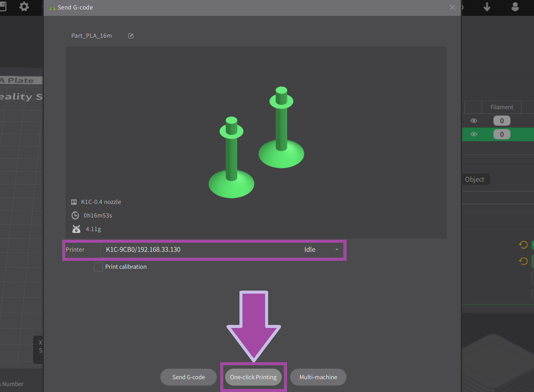
Task: Click the lower yellow reset arrow icon
Action: pyautogui.click(x=523, y=261)
